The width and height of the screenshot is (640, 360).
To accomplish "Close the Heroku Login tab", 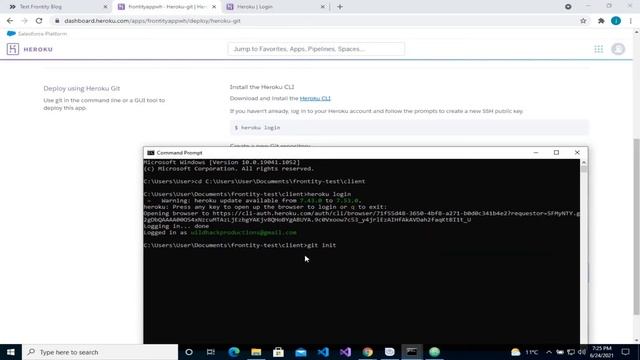I will [x=322, y=7].
